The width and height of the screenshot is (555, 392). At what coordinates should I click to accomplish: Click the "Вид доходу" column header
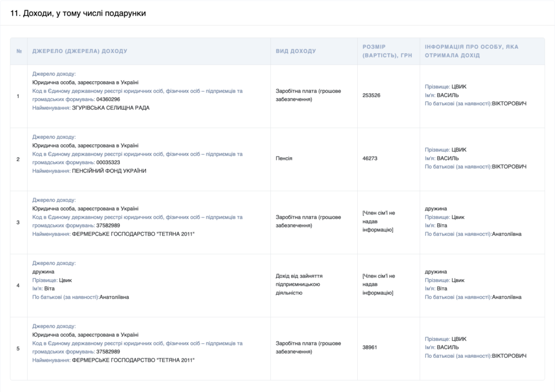point(295,51)
